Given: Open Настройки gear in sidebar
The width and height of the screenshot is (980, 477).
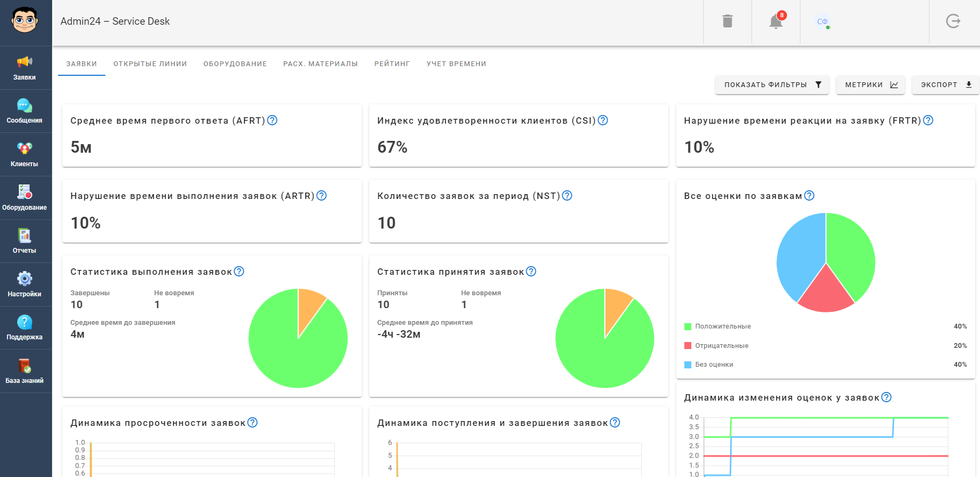Looking at the screenshot, I should coord(25,284).
